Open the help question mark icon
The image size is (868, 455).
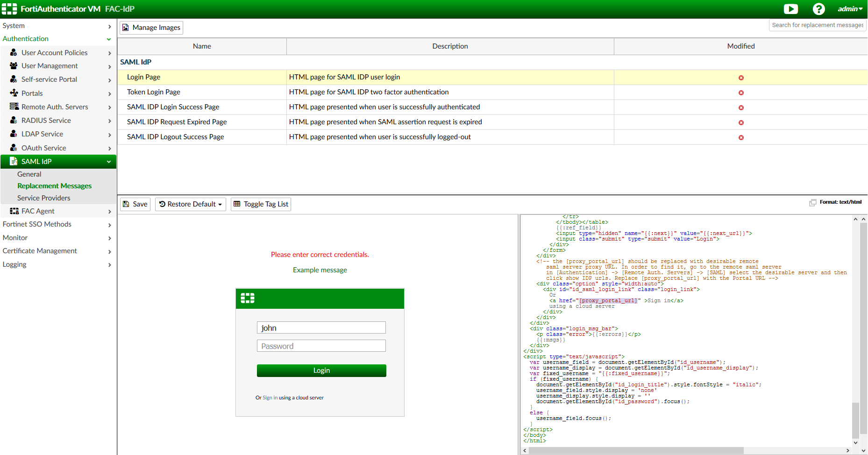click(x=818, y=9)
